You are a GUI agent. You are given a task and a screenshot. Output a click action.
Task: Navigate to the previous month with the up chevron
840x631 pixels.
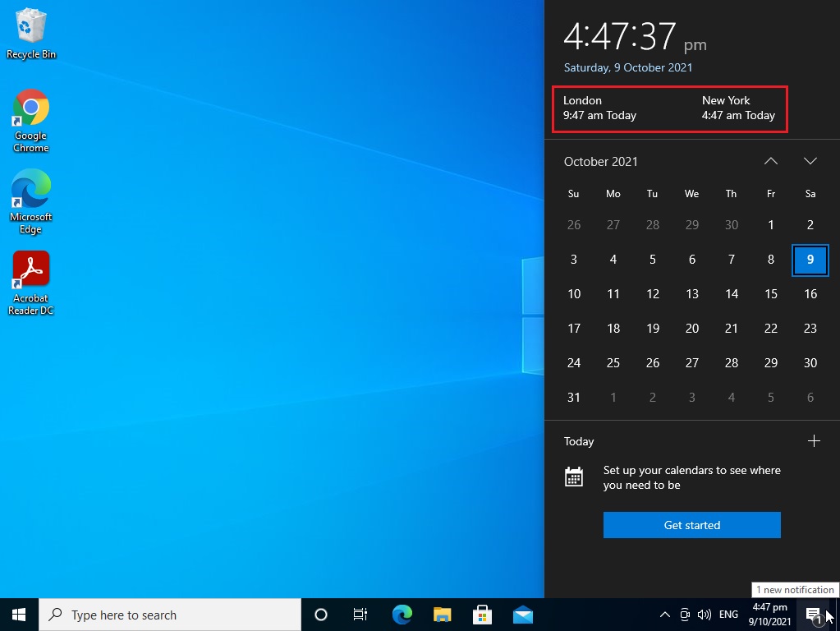pos(770,161)
